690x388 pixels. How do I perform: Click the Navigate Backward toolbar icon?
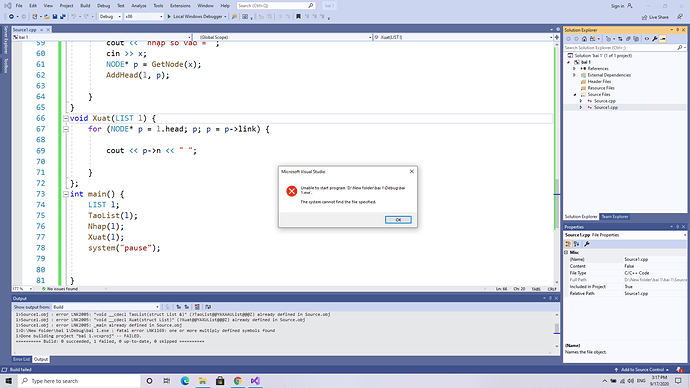(x=11, y=17)
